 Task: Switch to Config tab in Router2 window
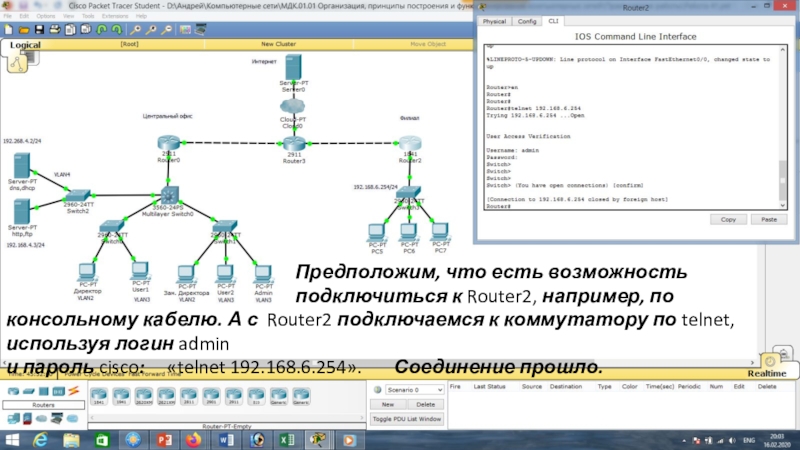pos(527,21)
